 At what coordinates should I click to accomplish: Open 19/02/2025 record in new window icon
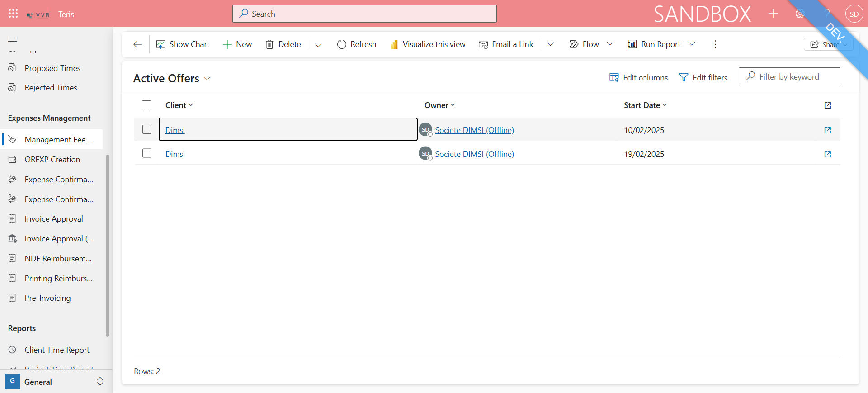click(x=828, y=154)
